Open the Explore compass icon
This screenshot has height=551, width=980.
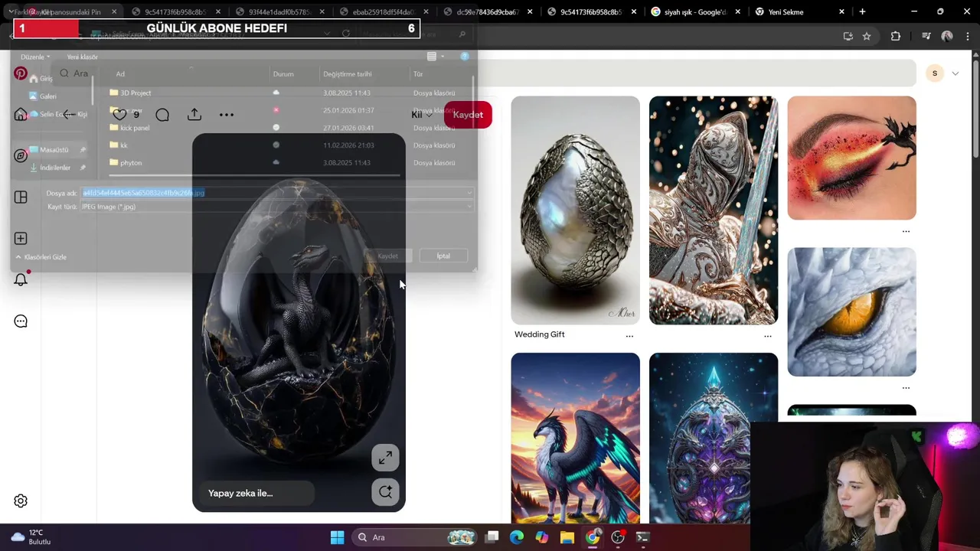21,155
